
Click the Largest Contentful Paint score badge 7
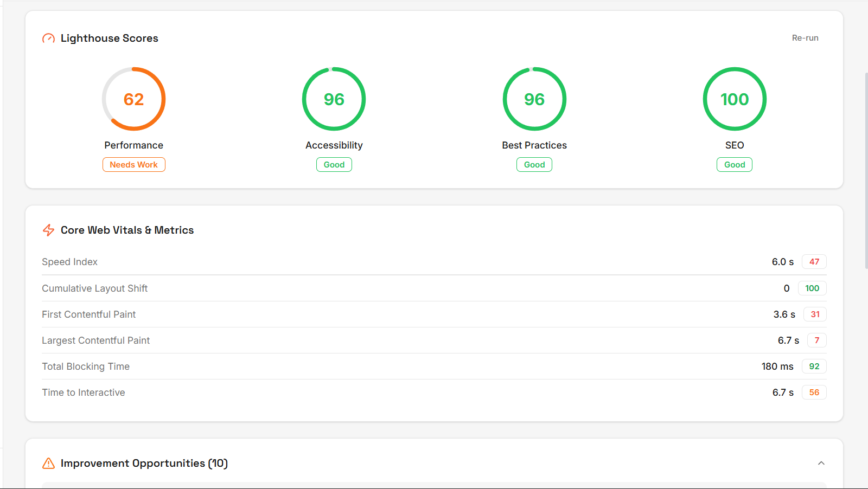(x=816, y=340)
